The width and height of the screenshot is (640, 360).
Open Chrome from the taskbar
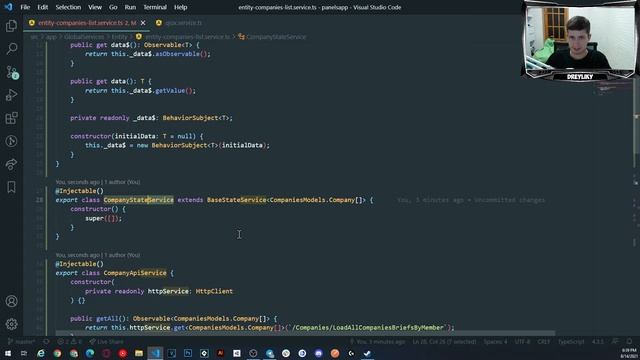pos(57,353)
